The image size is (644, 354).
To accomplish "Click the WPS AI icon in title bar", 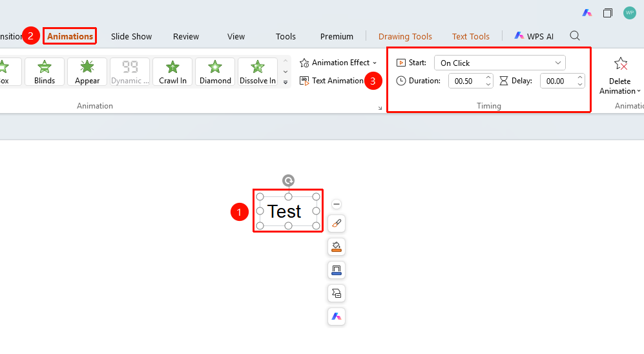I will point(587,13).
